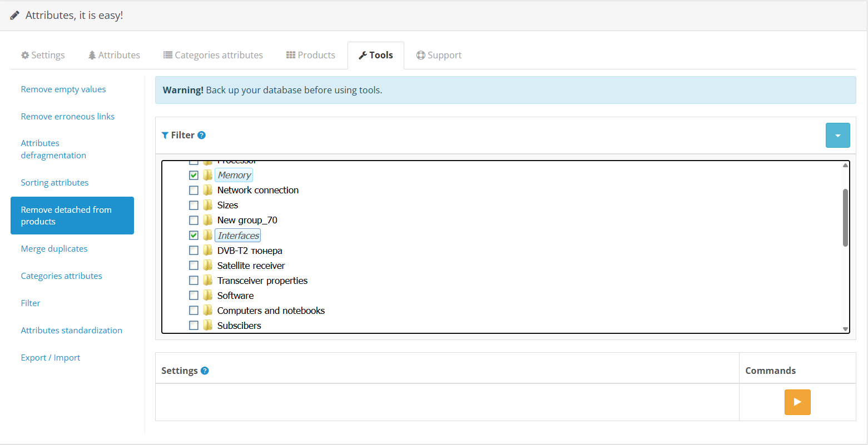The height and width of the screenshot is (445, 868).
Task: Click the Settings help question icon
Action: click(205, 371)
